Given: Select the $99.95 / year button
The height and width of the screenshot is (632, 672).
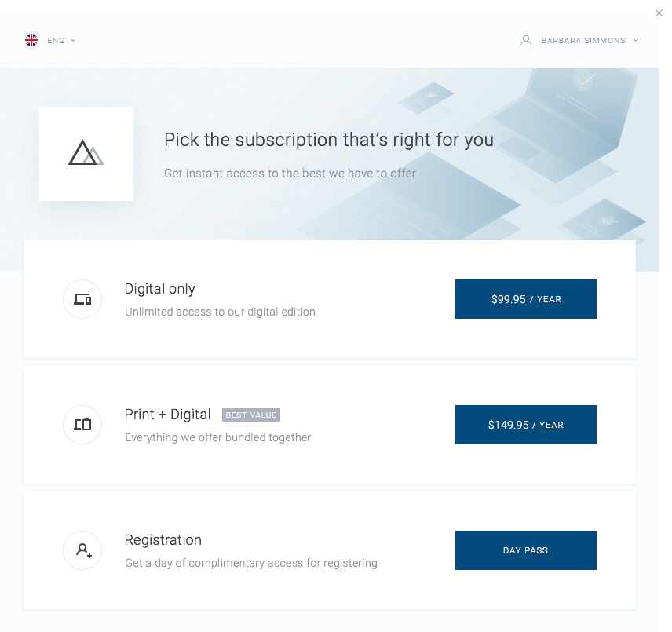Looking at the screenshot, I should tap(526, 299).
